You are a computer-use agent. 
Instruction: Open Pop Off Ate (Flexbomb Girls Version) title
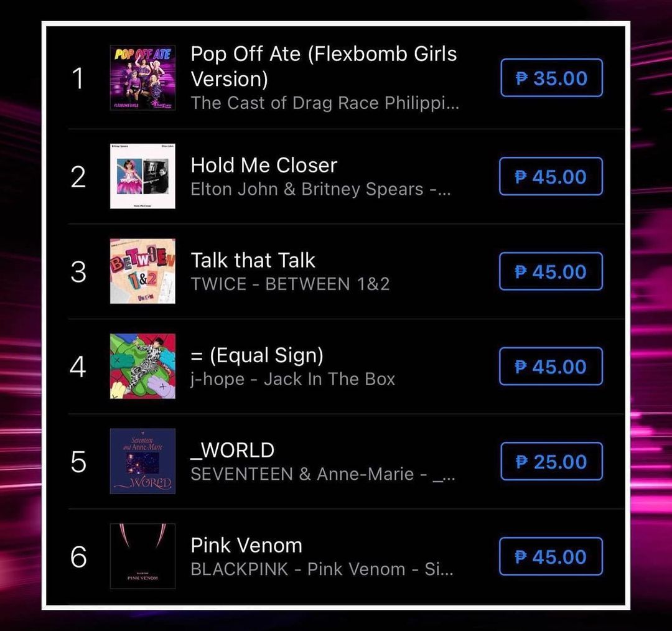tap(324, 66)
